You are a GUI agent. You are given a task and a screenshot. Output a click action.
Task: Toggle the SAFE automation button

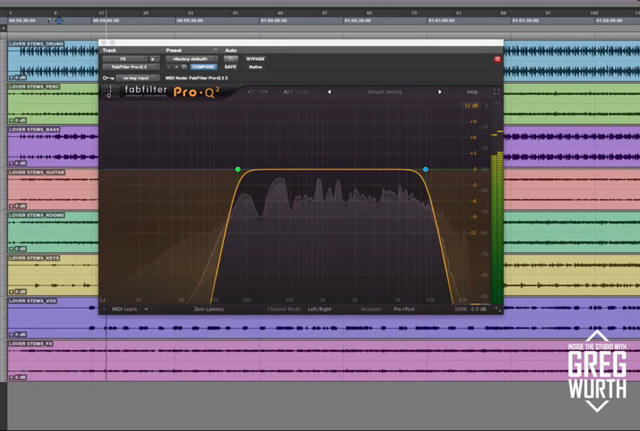[231, 67]
